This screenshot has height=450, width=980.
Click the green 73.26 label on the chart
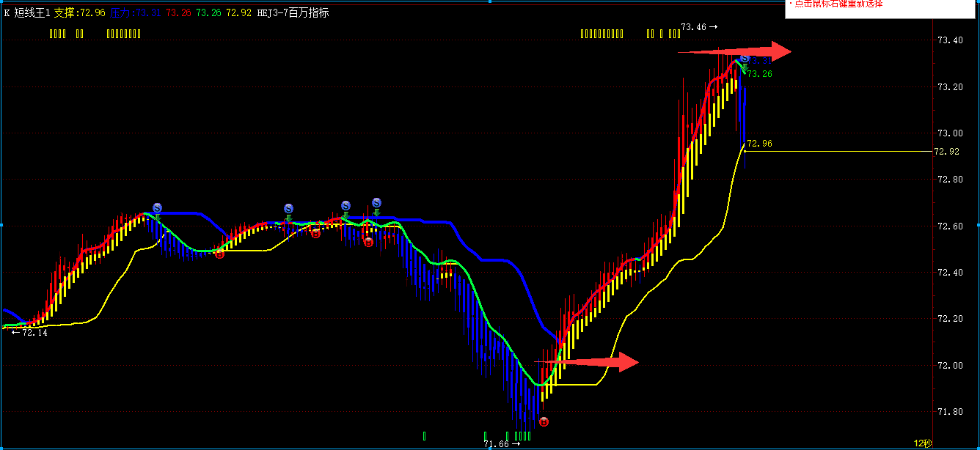(759, 74)
